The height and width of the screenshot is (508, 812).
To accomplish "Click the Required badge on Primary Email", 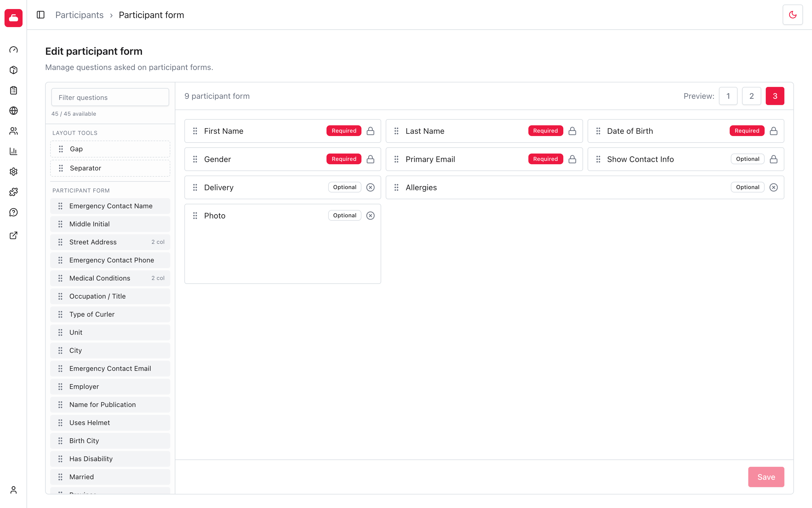I will click(x=546, y=159).
